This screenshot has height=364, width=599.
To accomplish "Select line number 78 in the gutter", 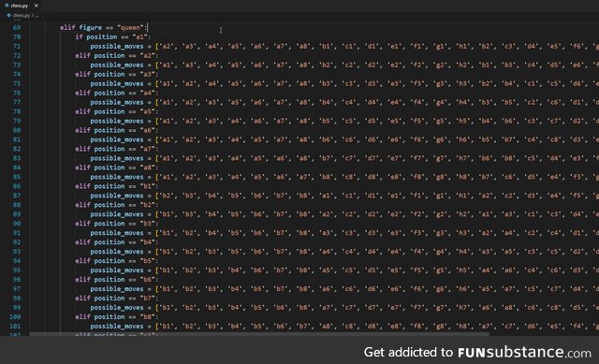I will coord(17,111).
